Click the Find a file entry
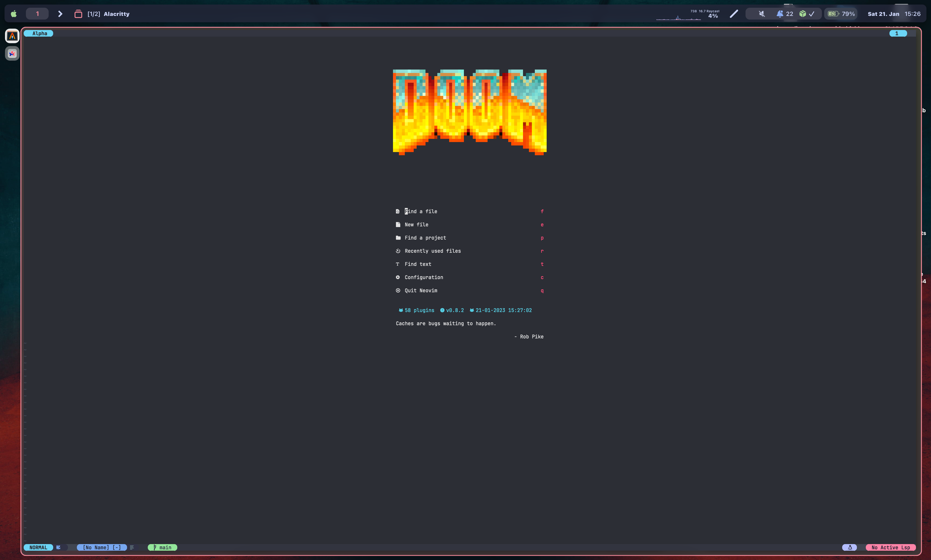The image size is (931, 560). (x=421, y=211)
